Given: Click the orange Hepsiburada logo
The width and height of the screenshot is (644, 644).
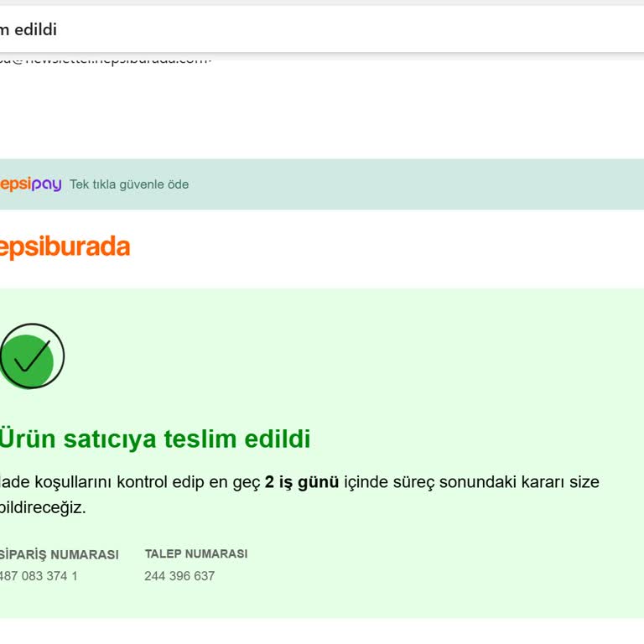Looking at the screenshot, I should pyautogui.click(x=65, y=247).
